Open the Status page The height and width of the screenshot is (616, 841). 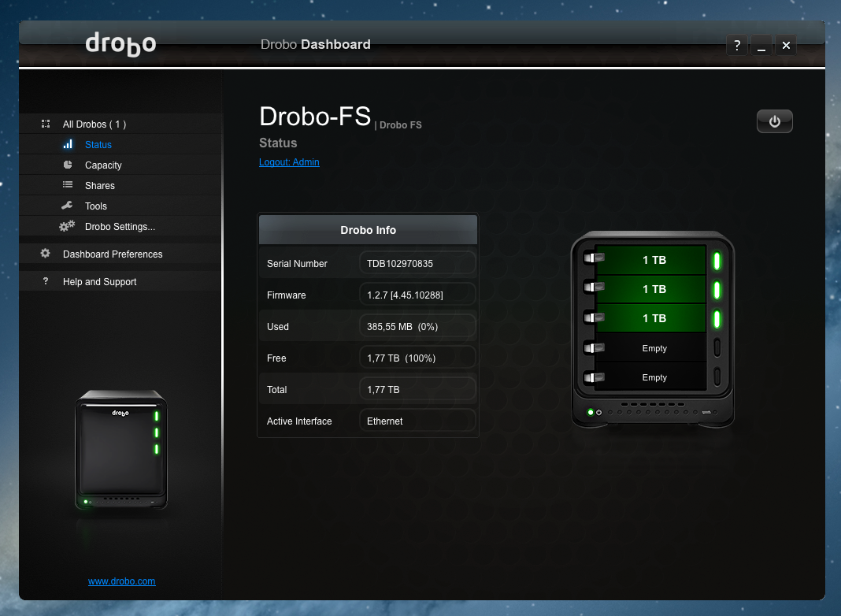120,144
